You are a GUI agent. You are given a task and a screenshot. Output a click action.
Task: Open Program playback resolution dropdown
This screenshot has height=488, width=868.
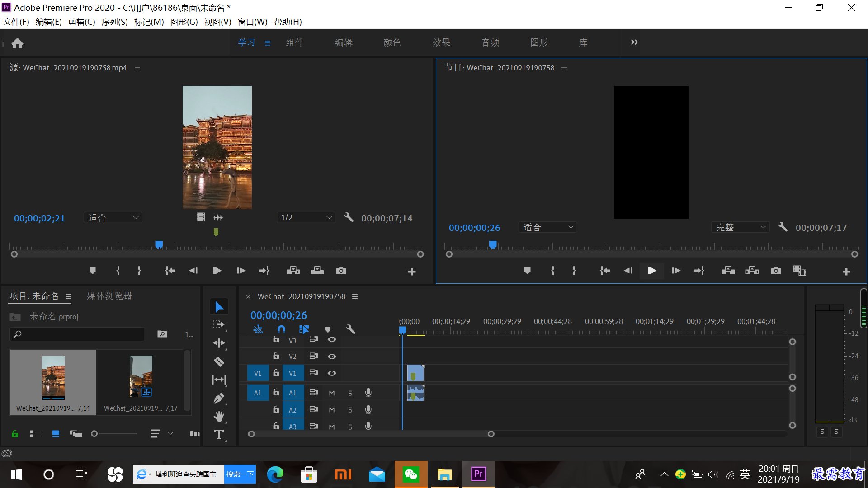[741, 227]
